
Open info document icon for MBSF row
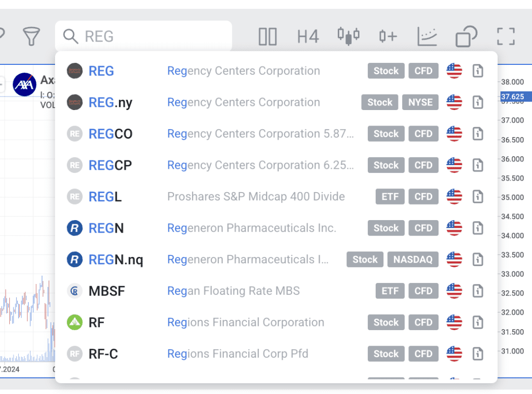(x=478, y=291)
